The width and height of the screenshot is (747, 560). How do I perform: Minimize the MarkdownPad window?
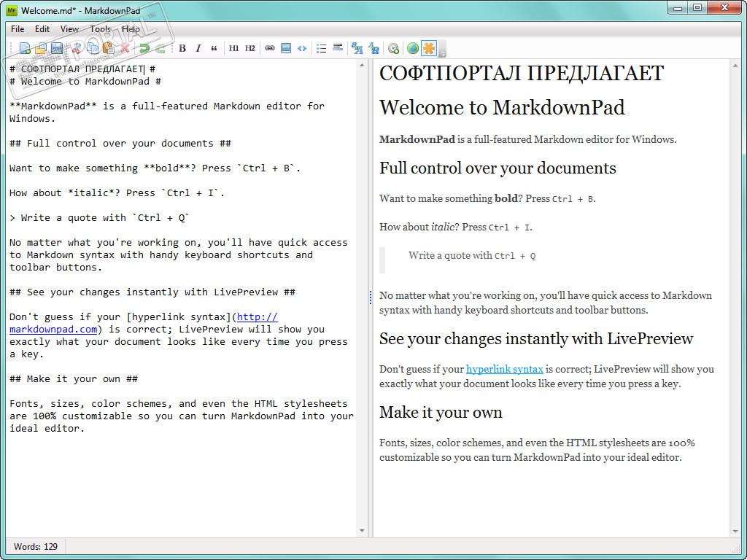678,7
